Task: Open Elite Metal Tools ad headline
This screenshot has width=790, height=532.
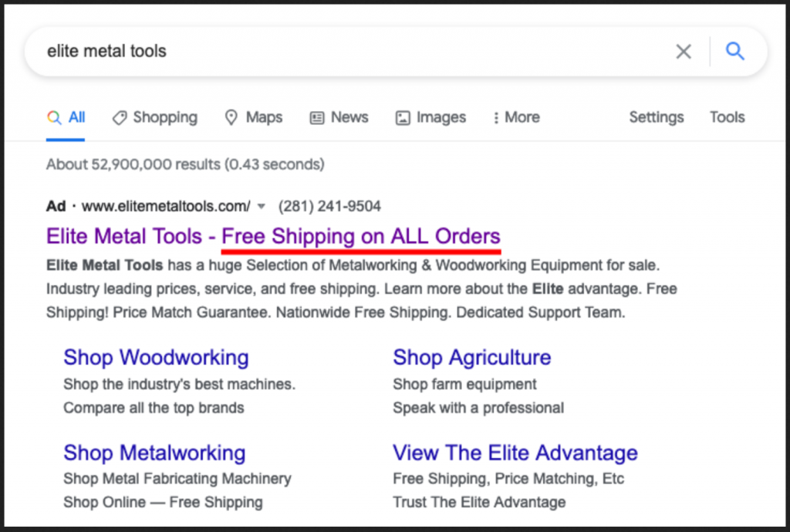Action: 273,236
